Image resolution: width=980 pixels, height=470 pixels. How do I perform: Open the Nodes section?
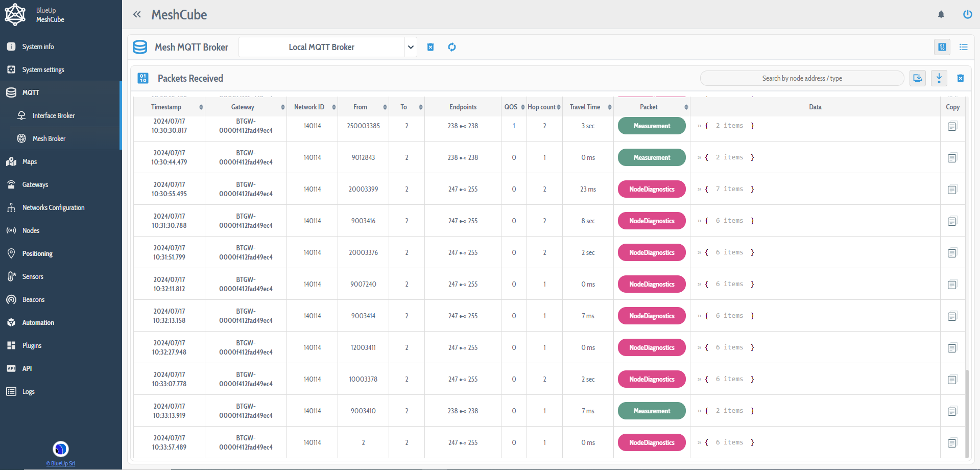click(31, 230)
